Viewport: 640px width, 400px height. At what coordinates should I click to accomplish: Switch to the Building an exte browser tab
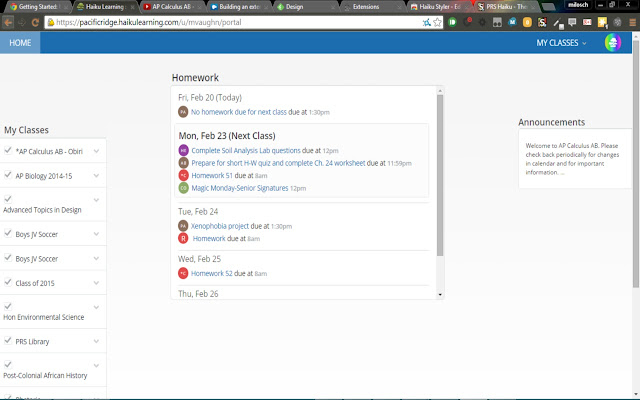coord(238,7)
